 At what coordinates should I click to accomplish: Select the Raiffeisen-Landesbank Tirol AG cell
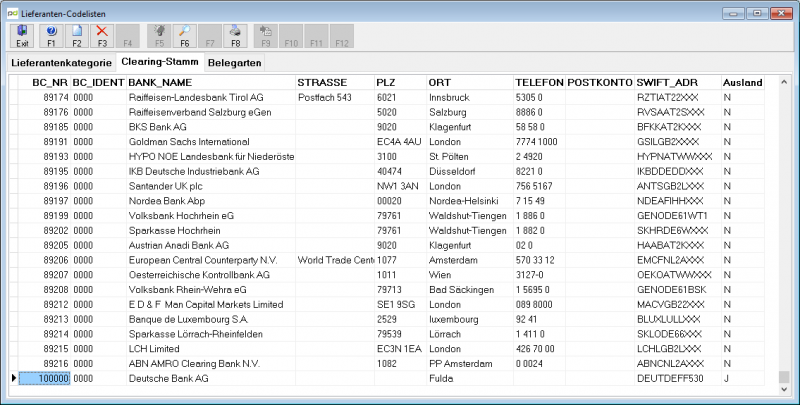point(211,97)
